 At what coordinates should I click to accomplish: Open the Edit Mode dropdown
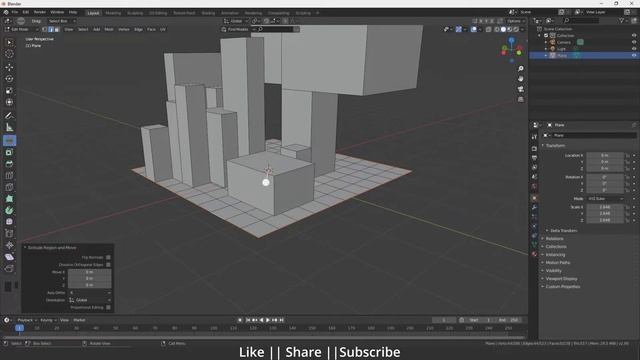tap(22, 29)
